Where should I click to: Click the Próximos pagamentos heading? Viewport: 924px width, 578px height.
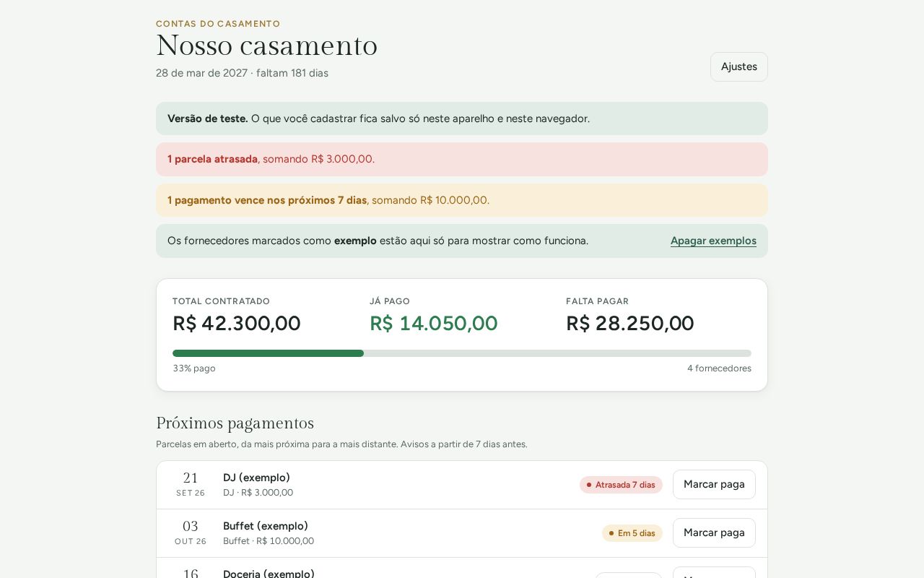click(x=235, y=423)
